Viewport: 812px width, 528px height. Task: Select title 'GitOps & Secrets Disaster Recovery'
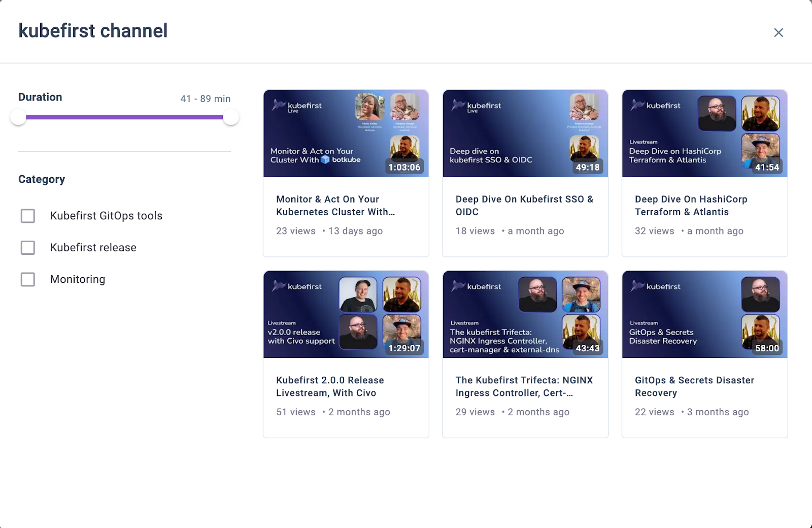[695, 386]
